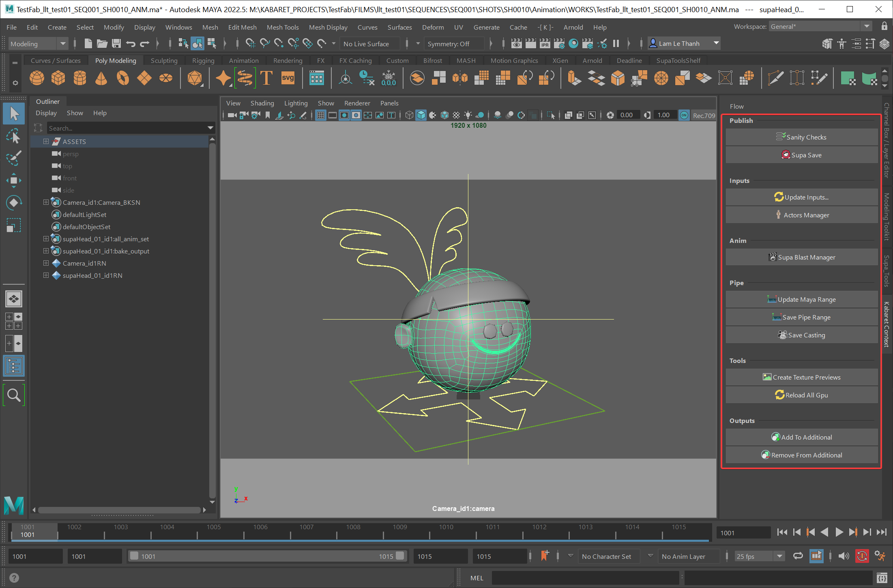Activate the Select tool arrow

point(14,114)
